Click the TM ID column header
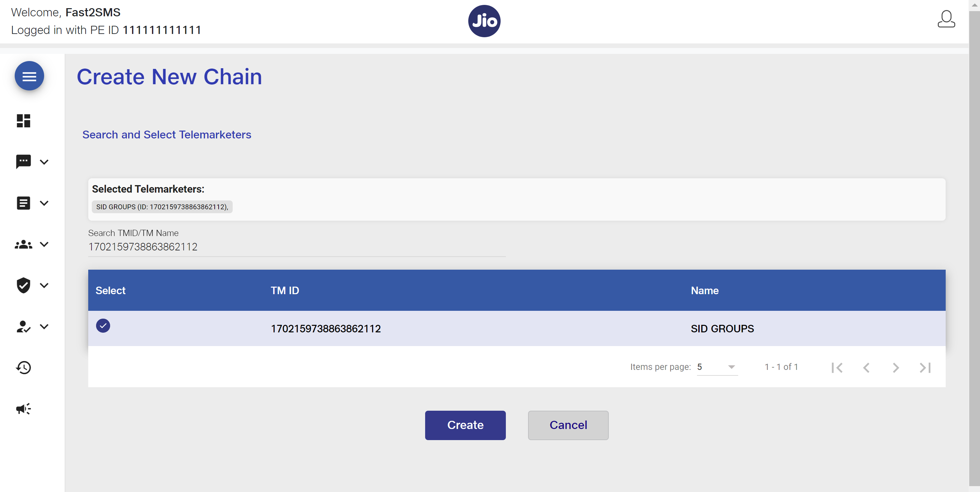The image size is (980, 492). pyautogui.click(x=285, y=291)
